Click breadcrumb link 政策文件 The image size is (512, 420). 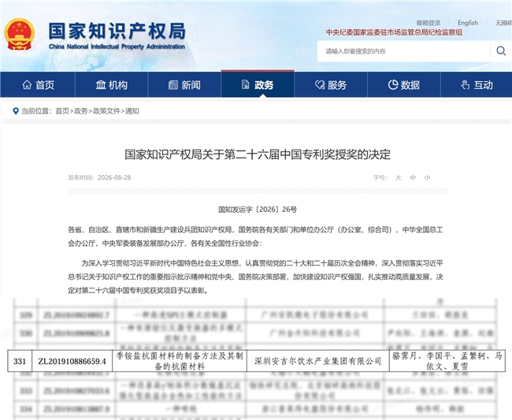(106, 111)
